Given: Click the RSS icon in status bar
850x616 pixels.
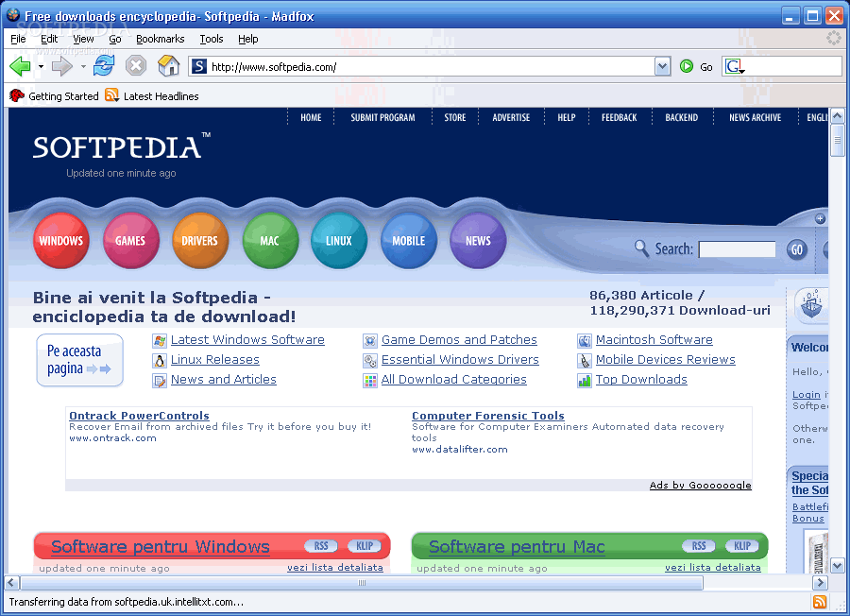Looking at the screenshot, I should pos(820,602).
